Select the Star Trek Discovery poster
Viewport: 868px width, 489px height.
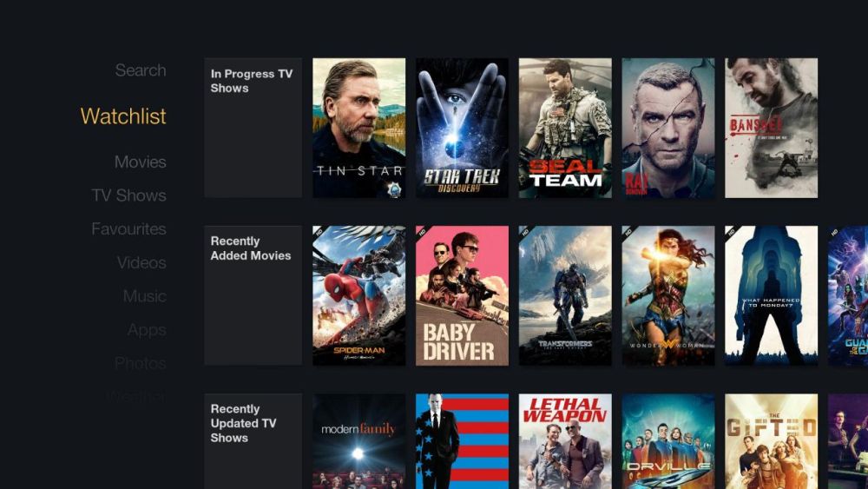[462, 128]
